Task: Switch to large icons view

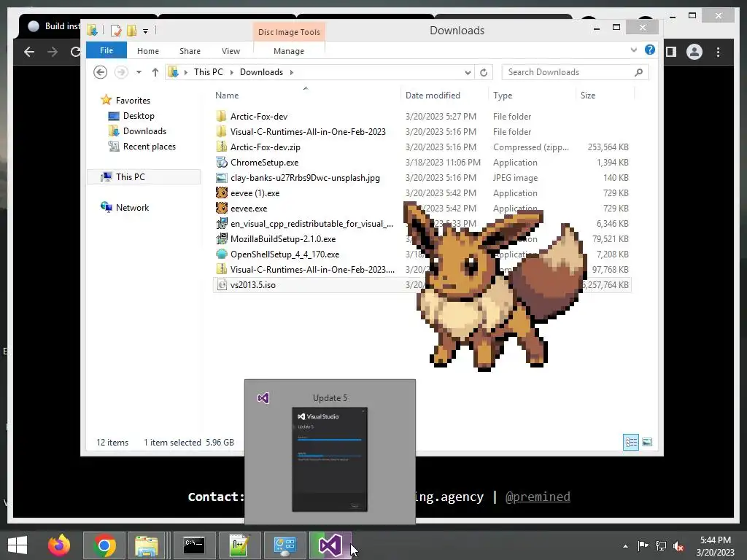Action: pos(647,443)
